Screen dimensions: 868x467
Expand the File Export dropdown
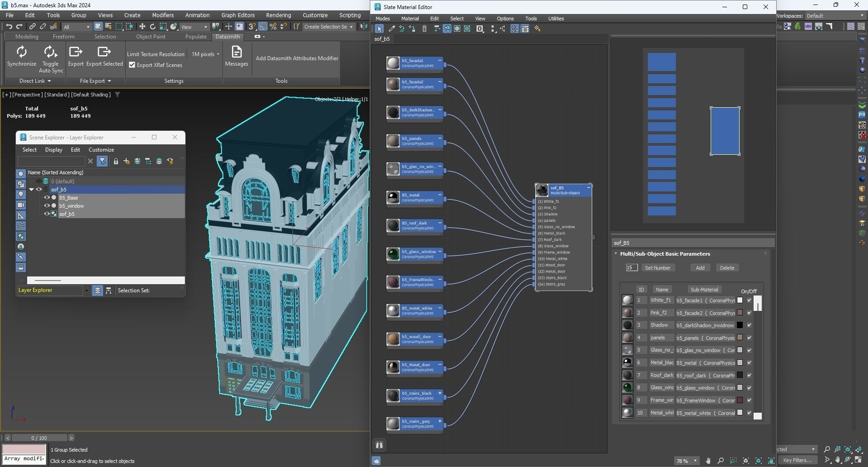tap(95, 81)
